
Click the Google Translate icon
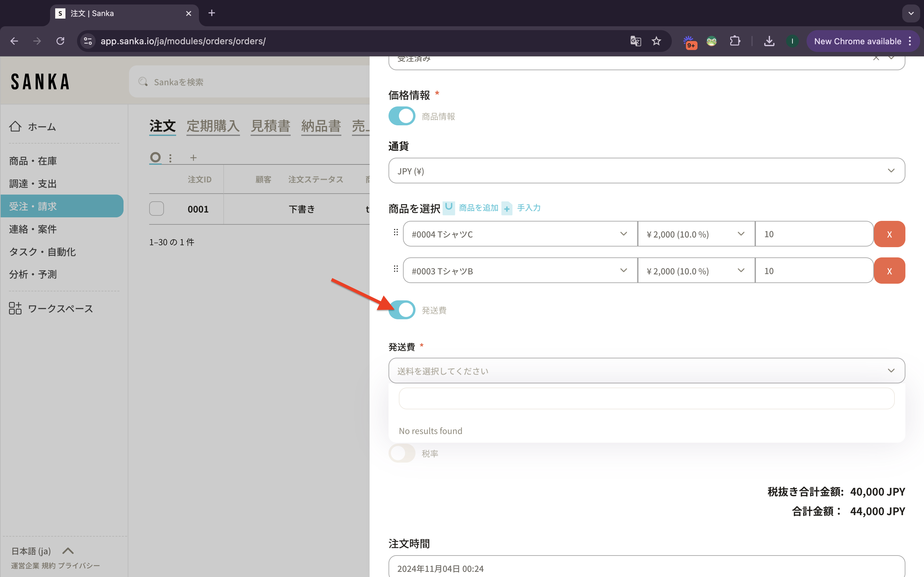click(635, 41)
